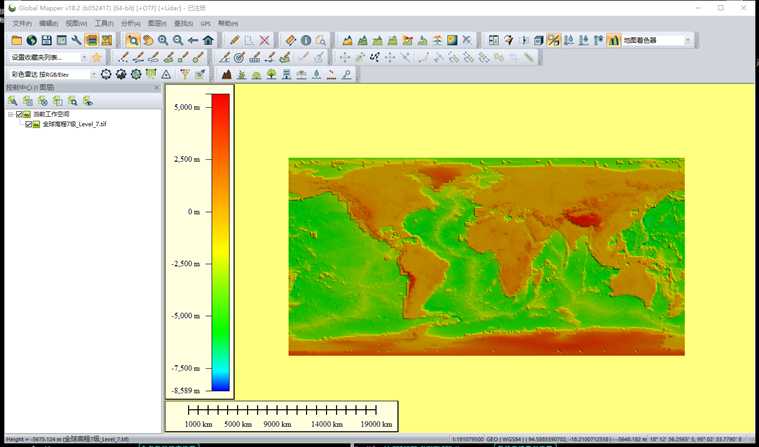Select the Feature Info 'i' tool
The image size is (759, 447).
(306, 40)
